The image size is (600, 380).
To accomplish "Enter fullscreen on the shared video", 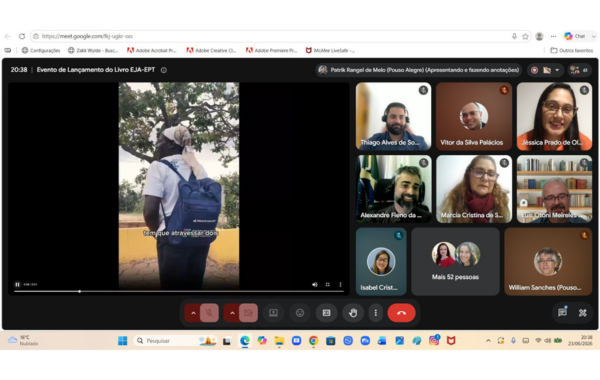I will pyautogui.click(x=328, y=284).
